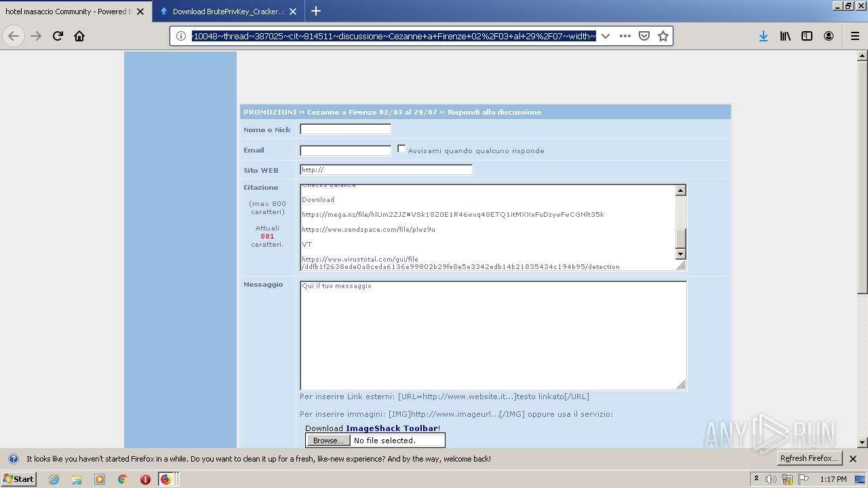Reload the current page

tap(58, 36)
